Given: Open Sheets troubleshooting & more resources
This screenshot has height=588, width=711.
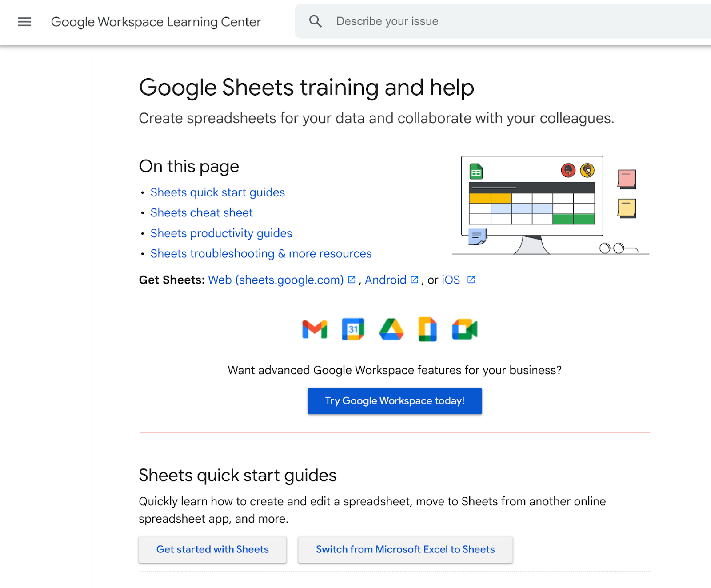Looking at the screenshot, I should [x=261, y=254].
